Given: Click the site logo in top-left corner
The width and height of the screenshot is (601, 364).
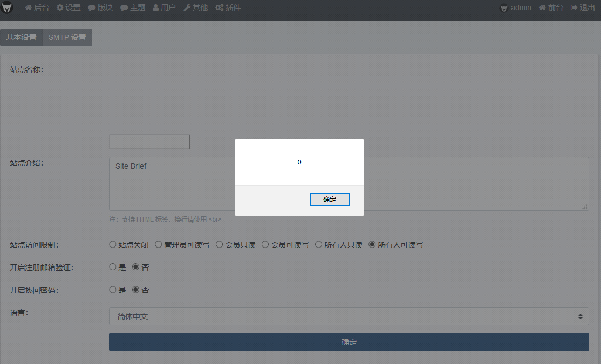Looking at the screenshot, I should coord(7,8).
